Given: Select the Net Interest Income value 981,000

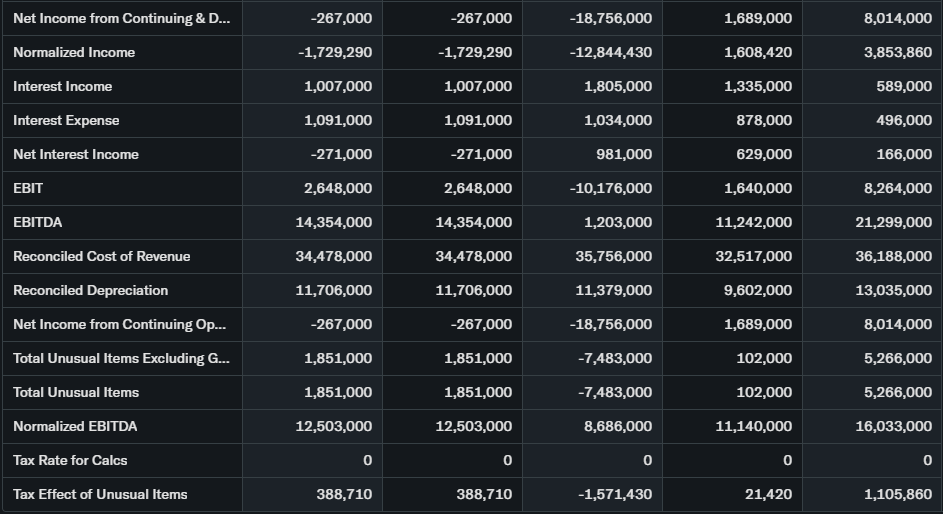Looking at the screenshot, I should point(624,154).
